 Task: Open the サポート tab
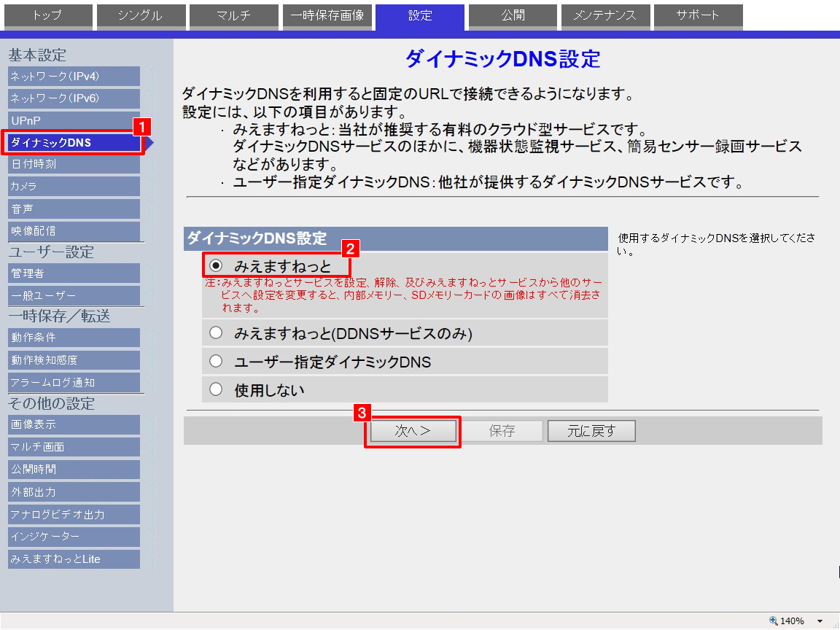point(698,15)
